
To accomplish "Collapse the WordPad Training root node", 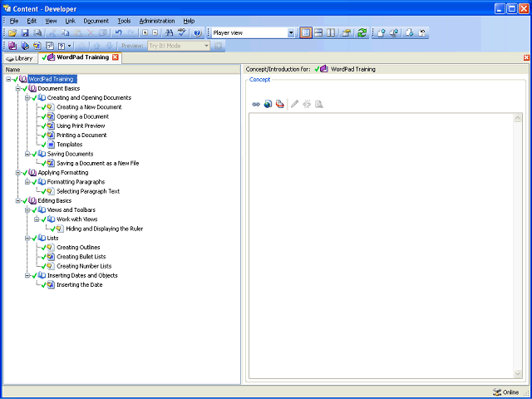I will pos(8,79).
